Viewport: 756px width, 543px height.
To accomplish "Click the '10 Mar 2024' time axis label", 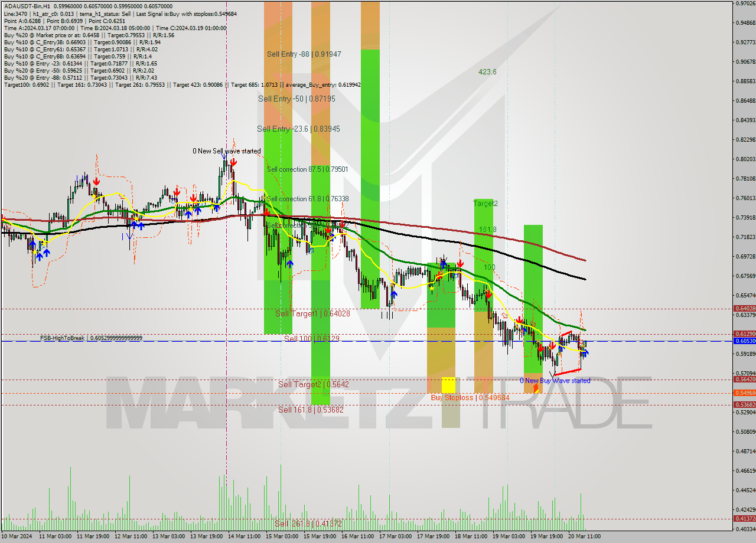I will click(17, 537).
